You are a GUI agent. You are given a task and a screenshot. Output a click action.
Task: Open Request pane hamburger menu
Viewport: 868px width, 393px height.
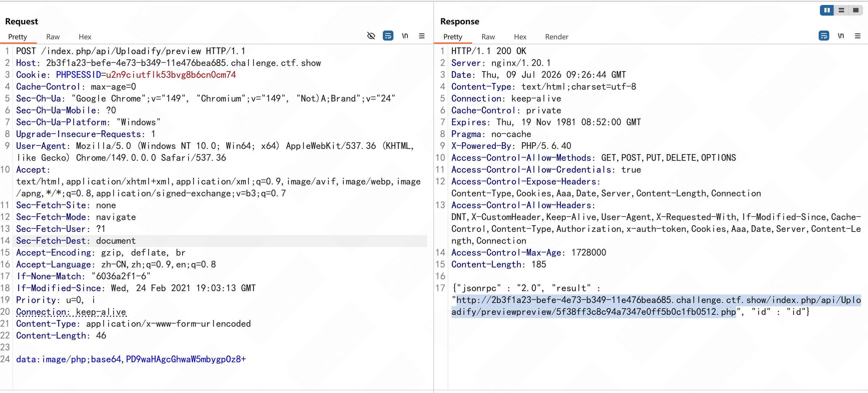422,36
